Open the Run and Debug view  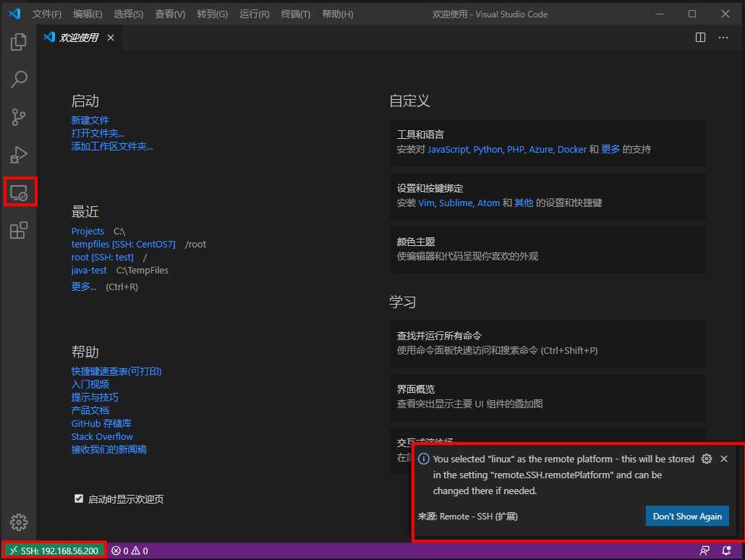point(19,155)
